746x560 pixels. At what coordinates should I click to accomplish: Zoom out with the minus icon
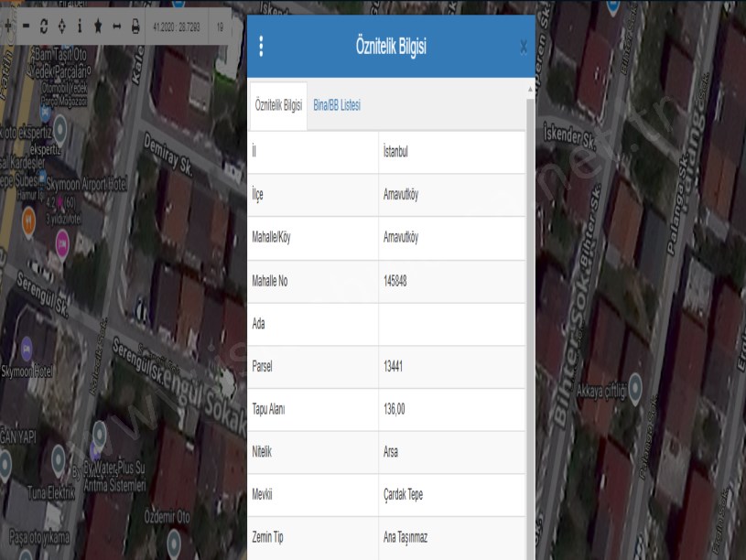[x=26, y=27]
